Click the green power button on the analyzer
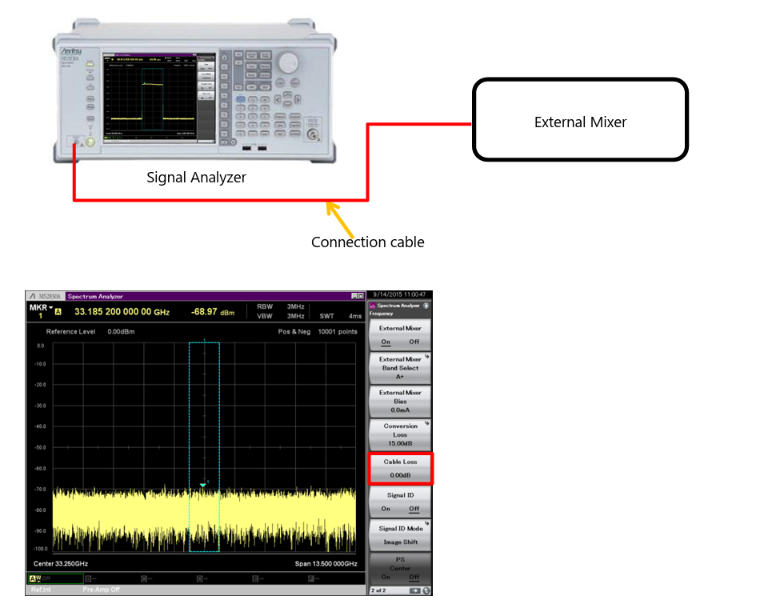 (91, 142)
